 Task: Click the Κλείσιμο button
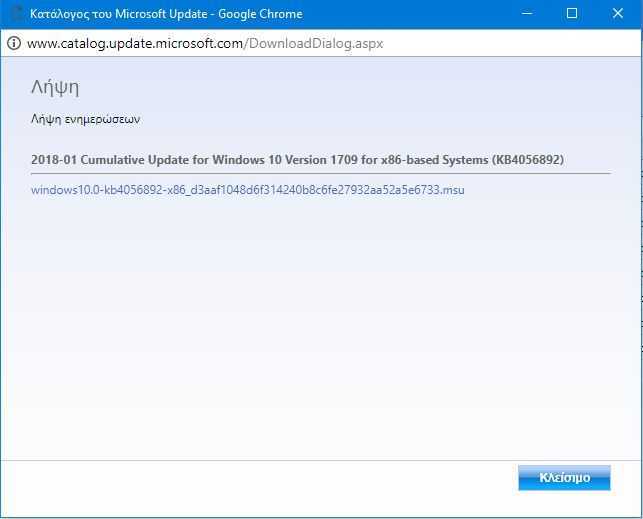[x=564, y=478]
